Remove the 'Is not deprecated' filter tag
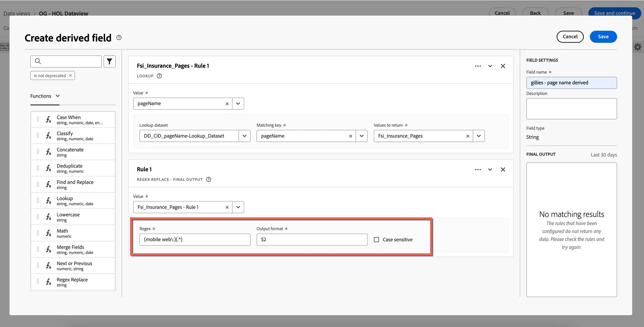 70,76
